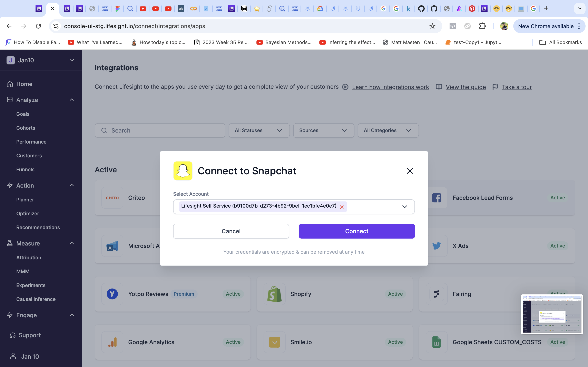Open a new browser tab
The width and height of the screenshot is (588, 367).
(546, 9)
